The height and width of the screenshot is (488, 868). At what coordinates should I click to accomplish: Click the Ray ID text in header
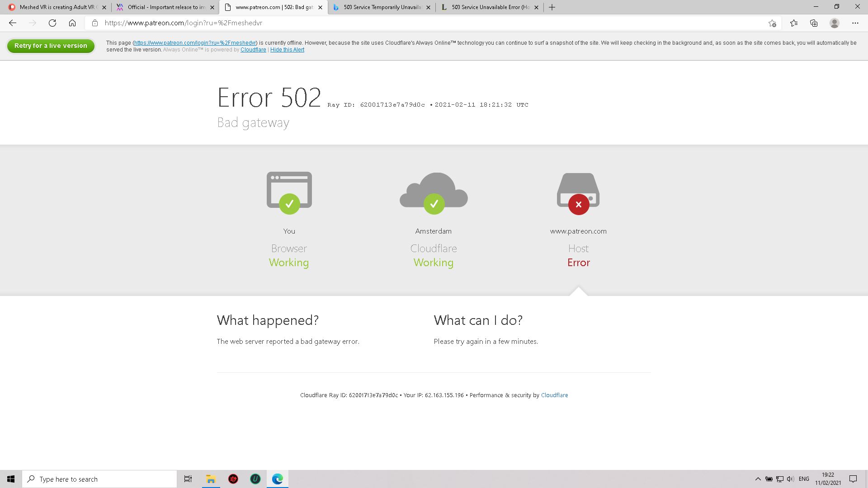click(376, 105)
